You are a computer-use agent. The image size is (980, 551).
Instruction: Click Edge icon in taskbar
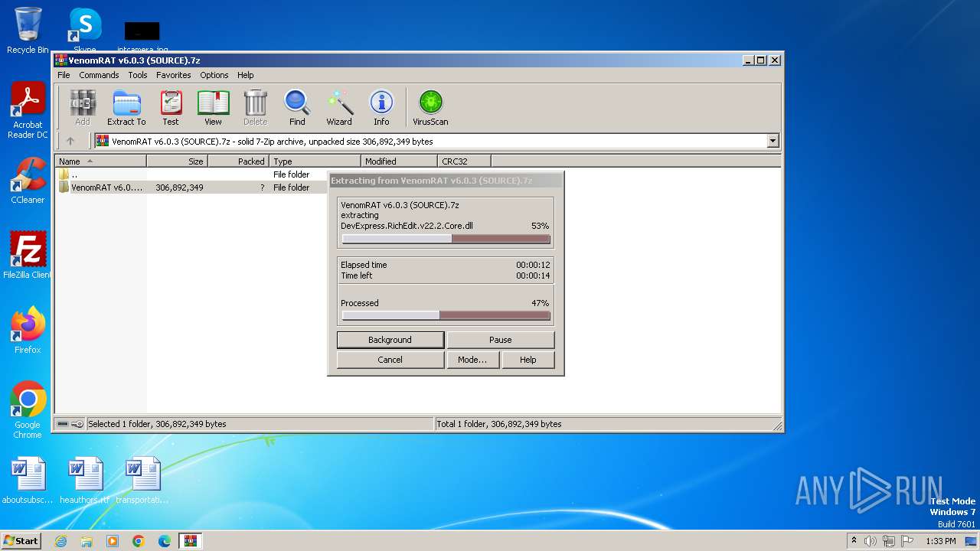point(165,541)
